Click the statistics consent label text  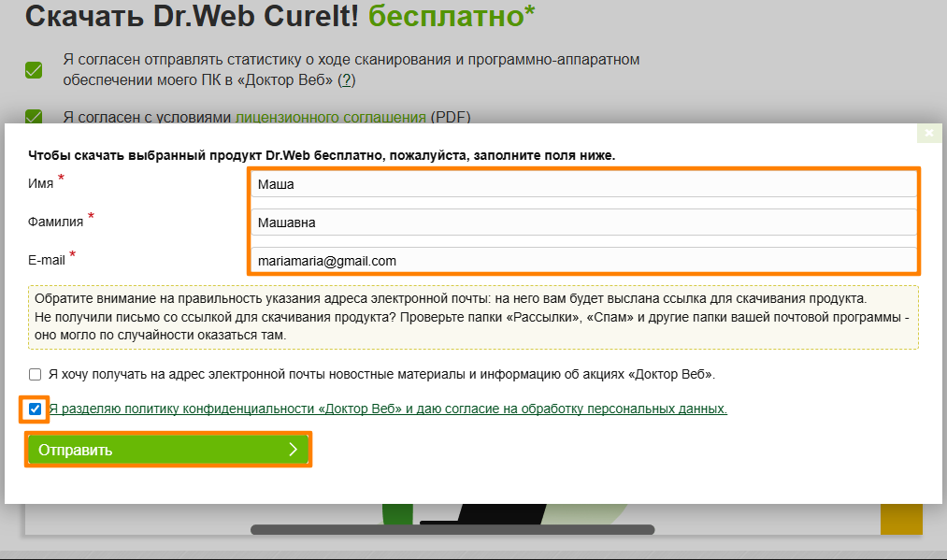(x=351, y=60)
